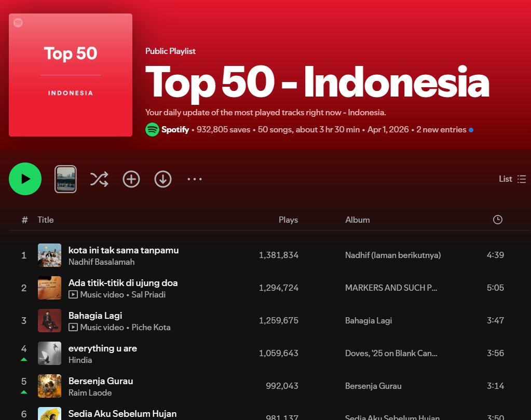Screen dimensions: 531x420
Task: Click everything u are track artwork
Action: 49,353
